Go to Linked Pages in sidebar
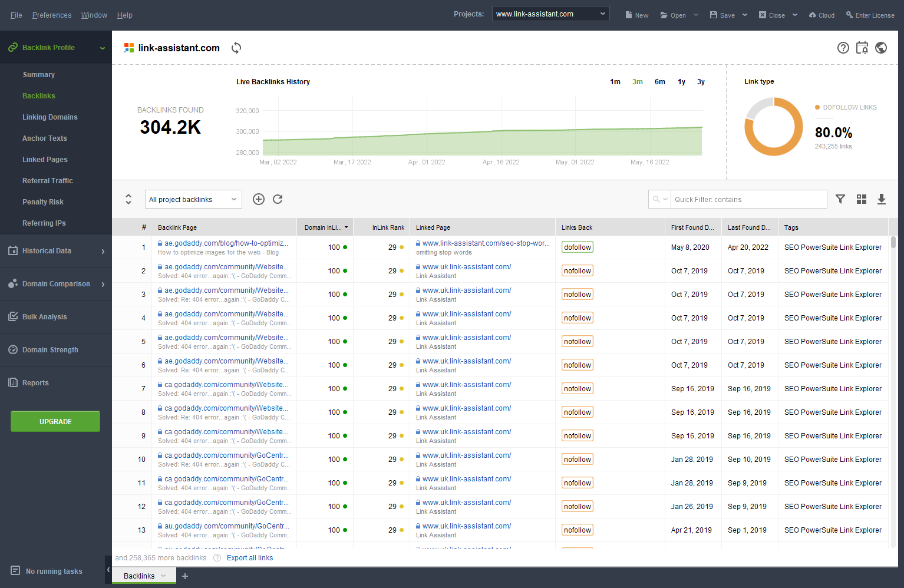This screenshot has width=904, height=588. tap(45, 160)
